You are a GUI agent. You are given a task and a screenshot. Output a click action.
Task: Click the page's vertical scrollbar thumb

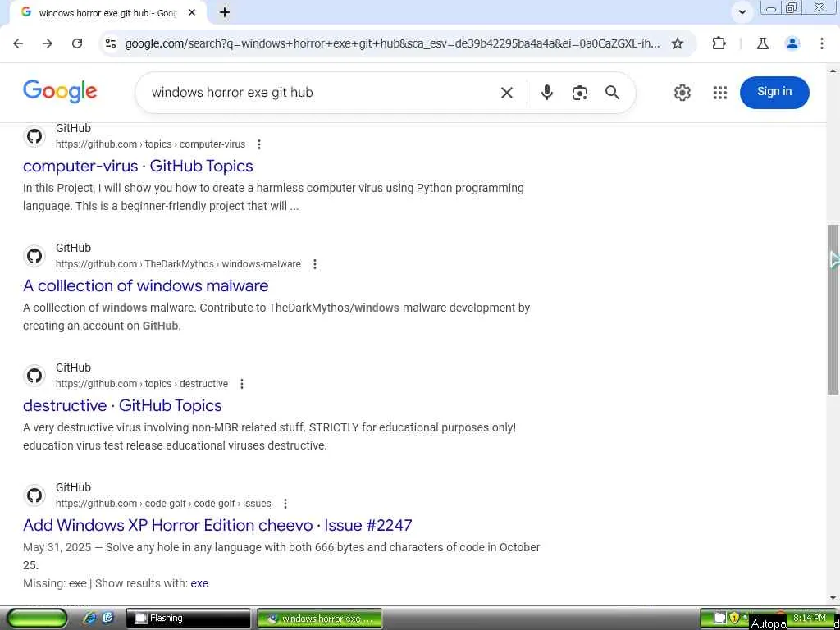point(833,309)
